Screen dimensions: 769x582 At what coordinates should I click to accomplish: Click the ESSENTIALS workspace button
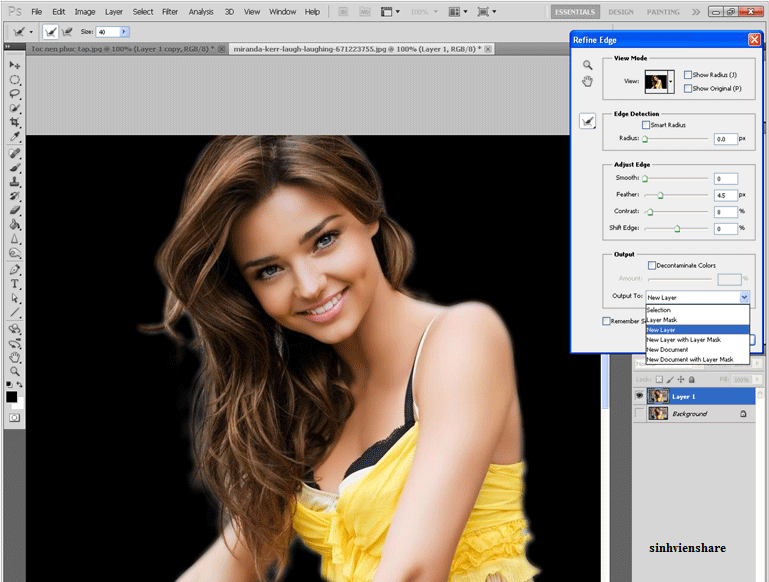tap(576, 12)
